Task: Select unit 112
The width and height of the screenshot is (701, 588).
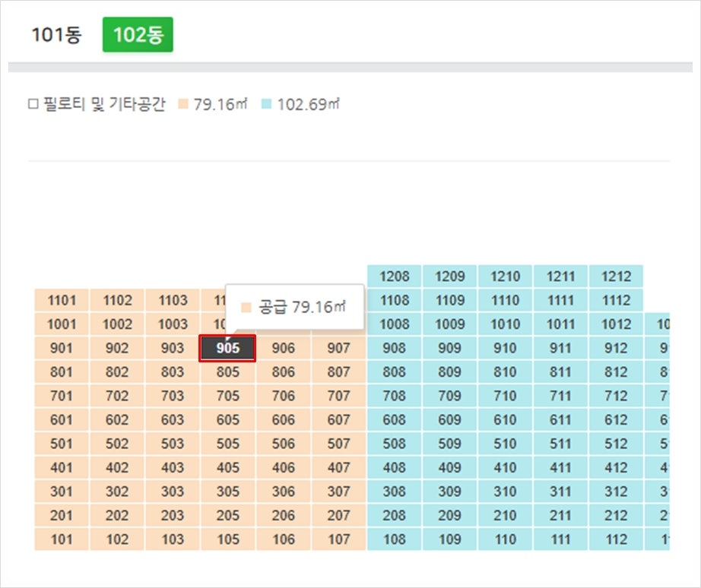Action: point(616,539)
